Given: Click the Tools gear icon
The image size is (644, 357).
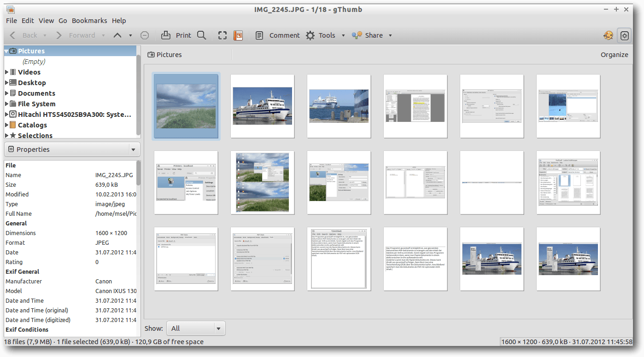Looking at the screenshot, I should pos(310,35).
